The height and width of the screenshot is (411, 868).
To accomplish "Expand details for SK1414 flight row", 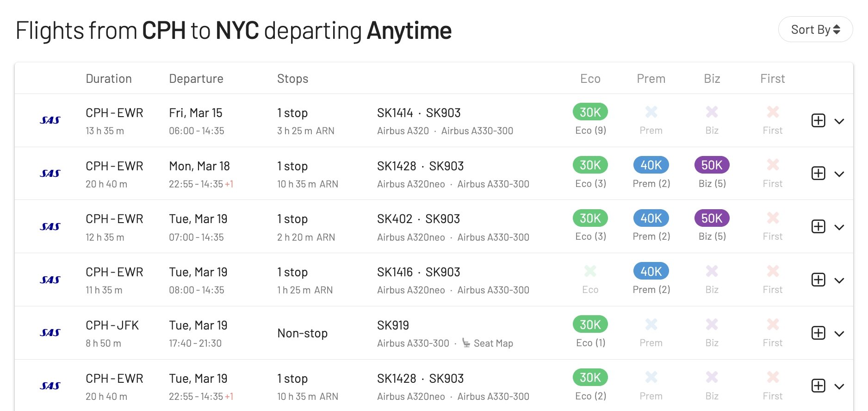I will (839, 121).
